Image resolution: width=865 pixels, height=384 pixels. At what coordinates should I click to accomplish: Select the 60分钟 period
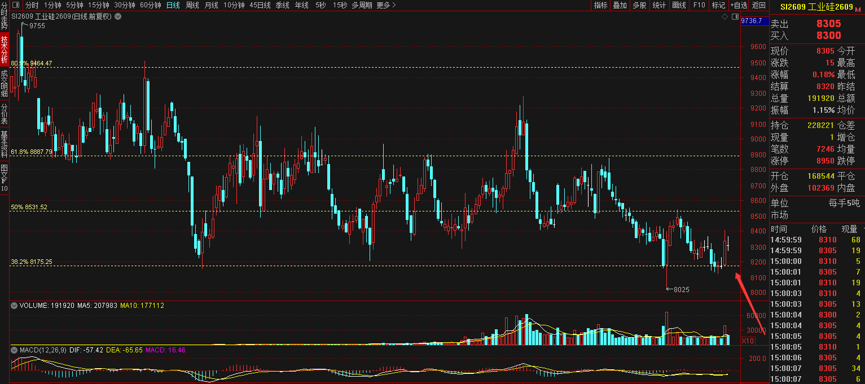pyautogui.click(x=150, y=5)
